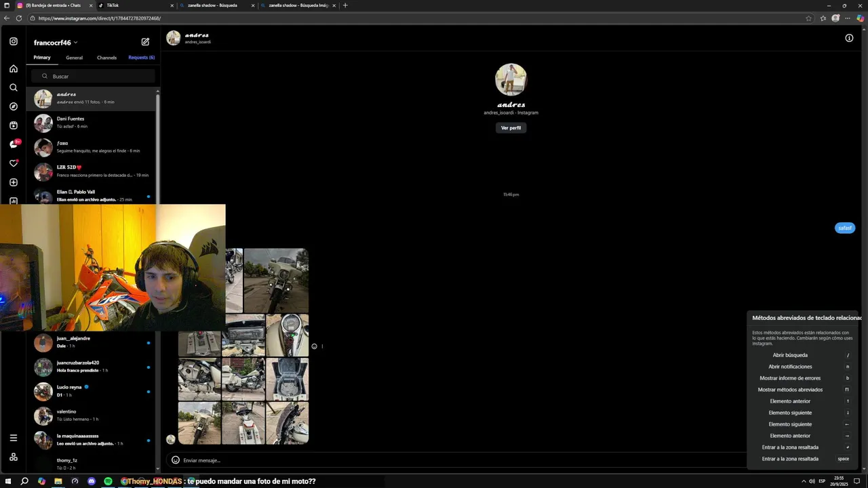Open chat with thomy_1z
The image size is (868, 488).
[92, 464]
